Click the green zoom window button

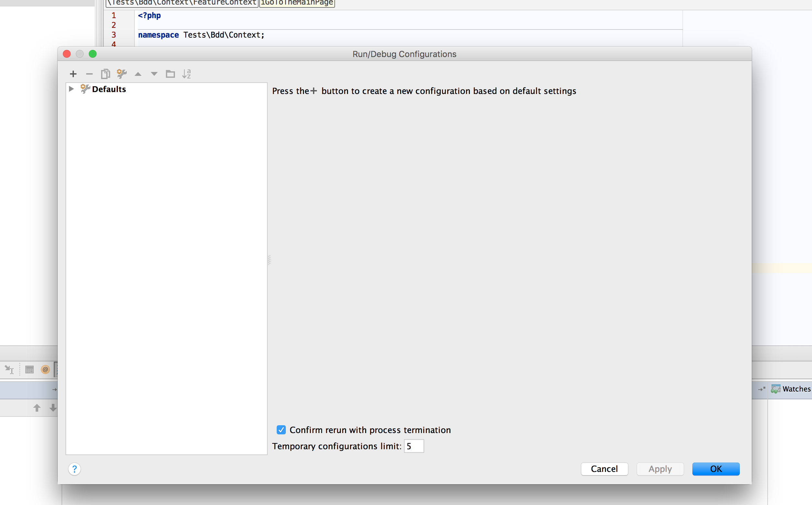coord(92,54)
